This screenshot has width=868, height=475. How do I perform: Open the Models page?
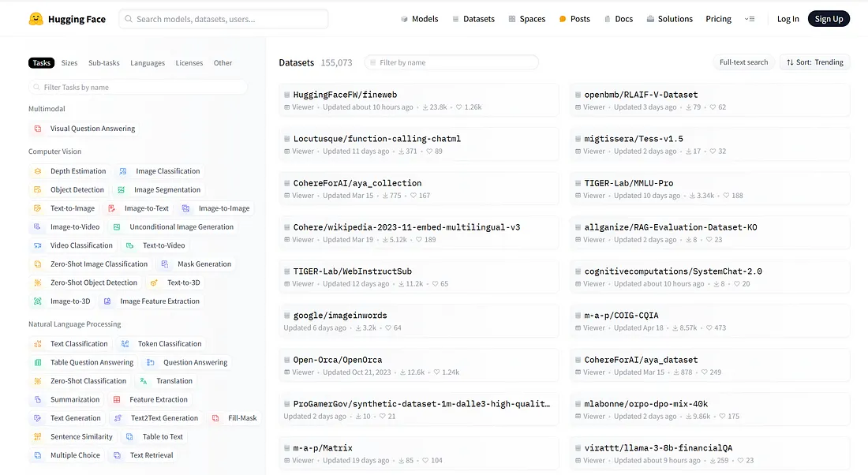point(419,19)
